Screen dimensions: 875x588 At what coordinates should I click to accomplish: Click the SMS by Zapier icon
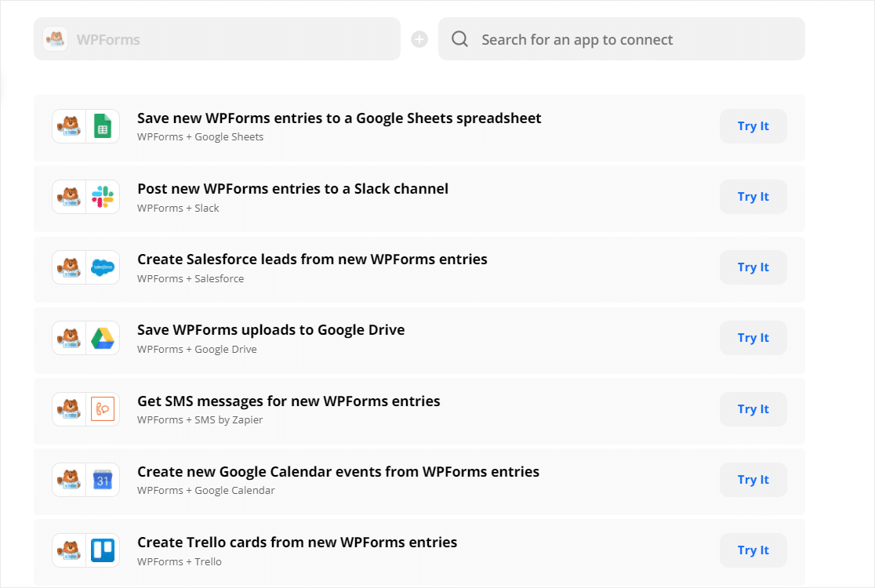103,409
